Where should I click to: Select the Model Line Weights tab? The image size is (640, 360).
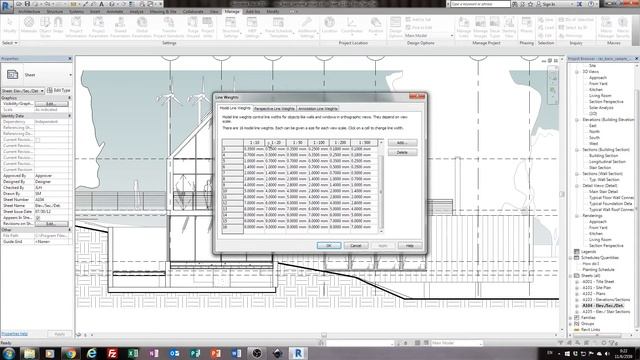click(x=235, y=108)
